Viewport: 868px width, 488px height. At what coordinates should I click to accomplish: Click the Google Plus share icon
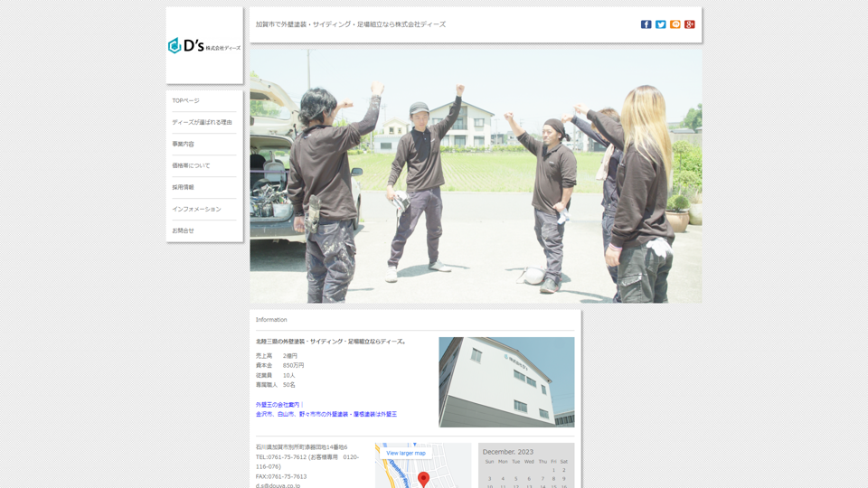pos(689,24)
